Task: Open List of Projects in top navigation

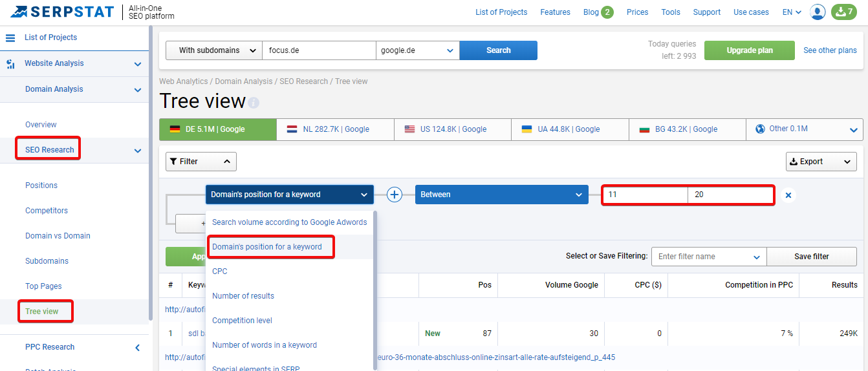Action: tap(501, 12)
